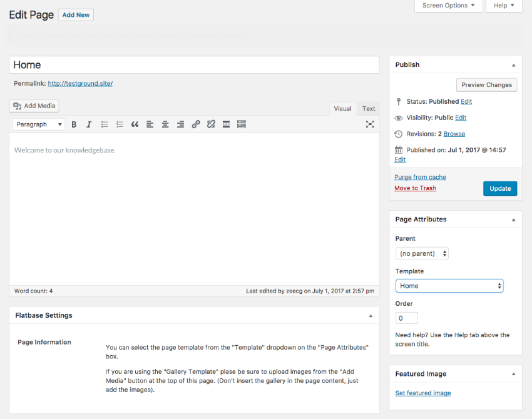Image resolution: width=532 pixels, height=419 pixels.
Task: Insert a bulleted list
Action: pos(105,124)
